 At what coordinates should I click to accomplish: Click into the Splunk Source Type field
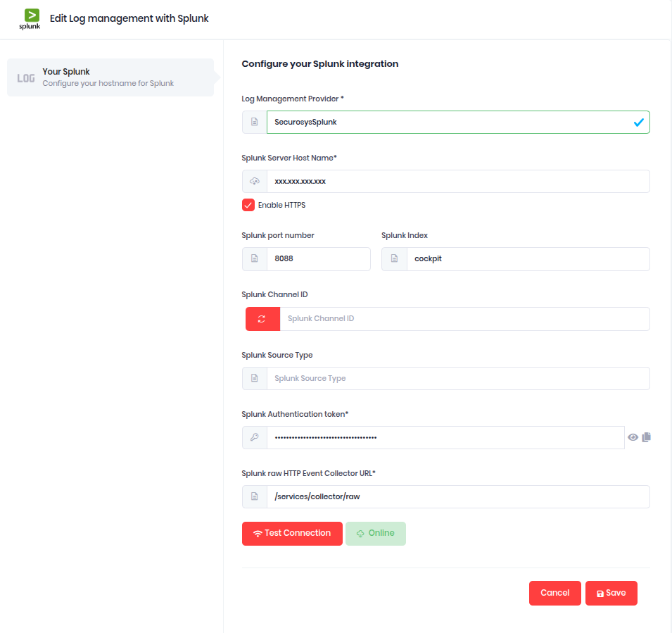point(457,378)
